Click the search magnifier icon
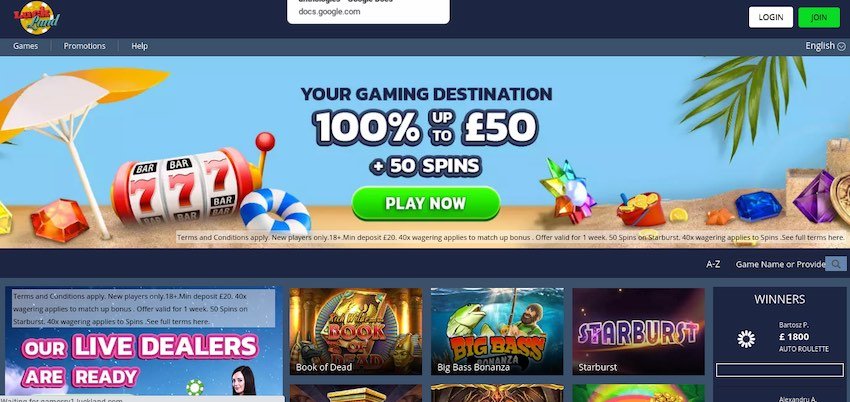This screenshot has width=850, height=402. [x=835, y=264]
